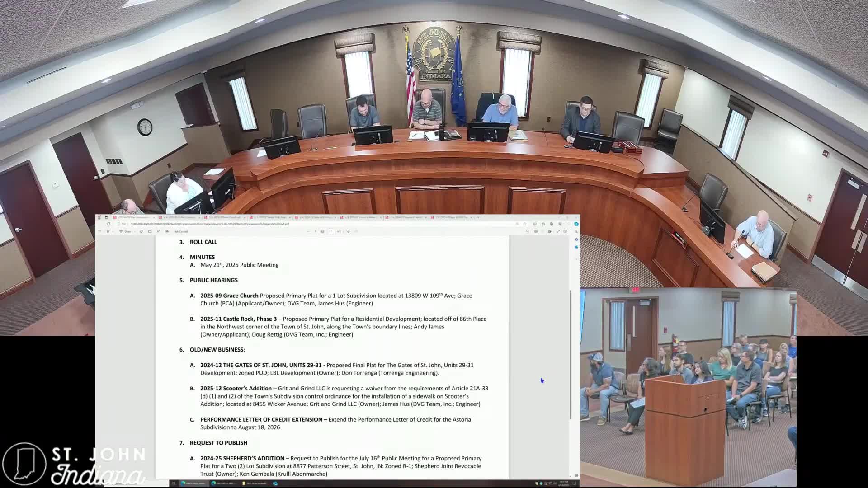Click the Ask Copilot button
The image size is (868, 488).
(x=181, y=231)
